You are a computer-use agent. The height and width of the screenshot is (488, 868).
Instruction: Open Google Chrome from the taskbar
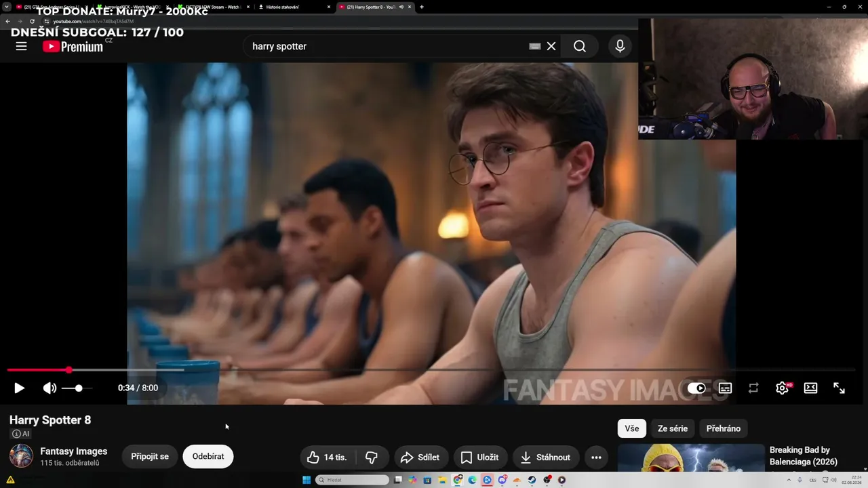(458, 480)
